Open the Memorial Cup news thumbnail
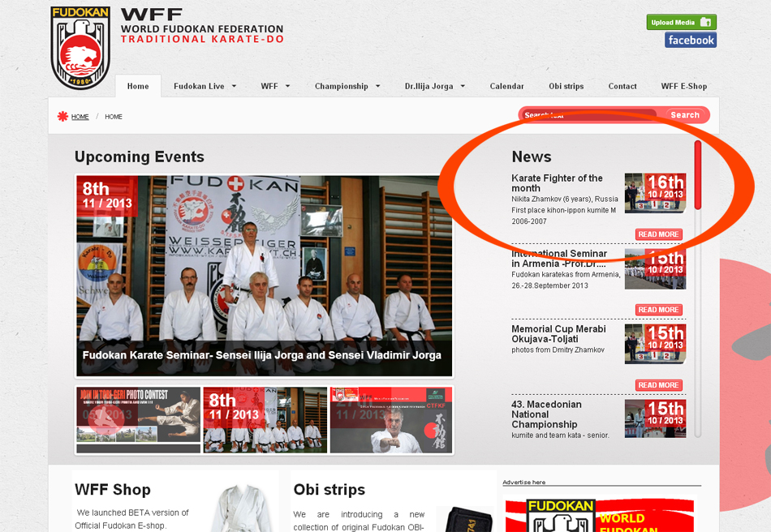 655,344
